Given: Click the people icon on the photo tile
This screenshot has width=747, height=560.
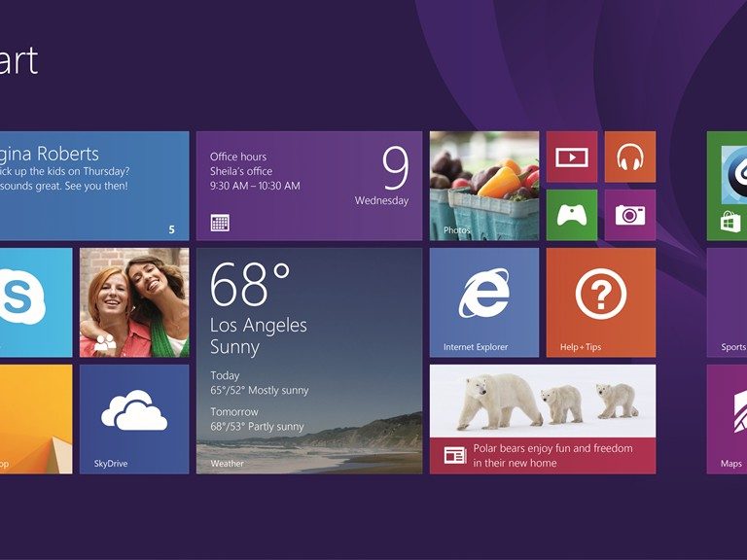Looking at the screenshot, I should [105, 342].
